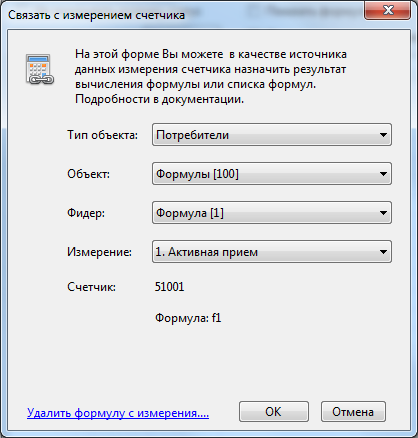Click the title bar Связать с измерением счетчика

(x=96, y=15)
